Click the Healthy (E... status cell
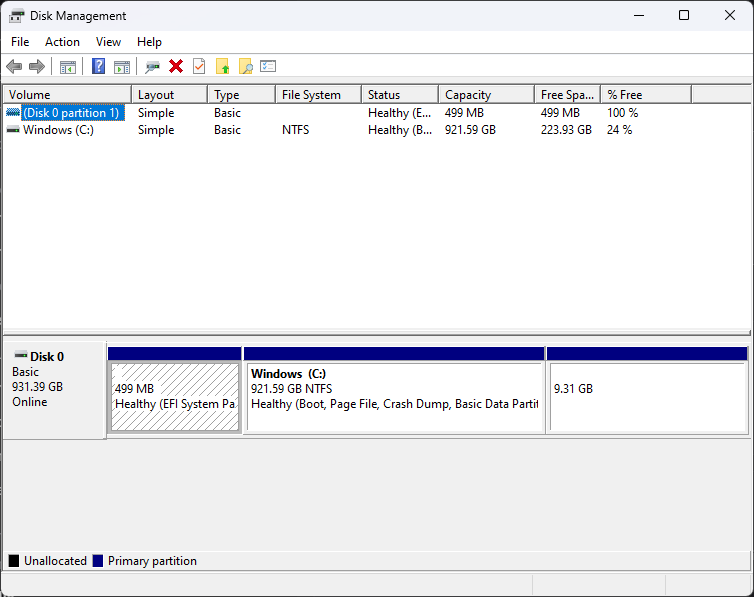Screen dimensions: 754x597 tap(400, 112)
